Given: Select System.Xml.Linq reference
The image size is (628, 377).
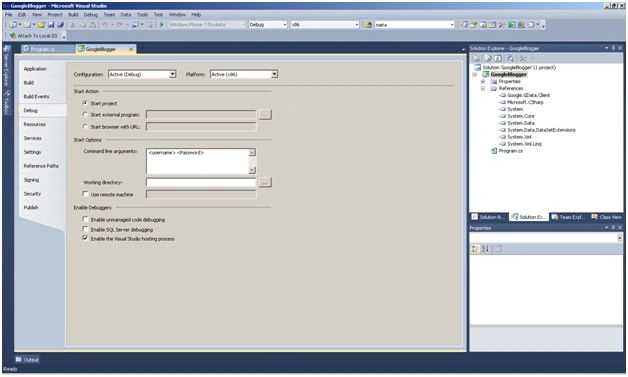Looking at the screenshot, I should click(x=524, y=144).
